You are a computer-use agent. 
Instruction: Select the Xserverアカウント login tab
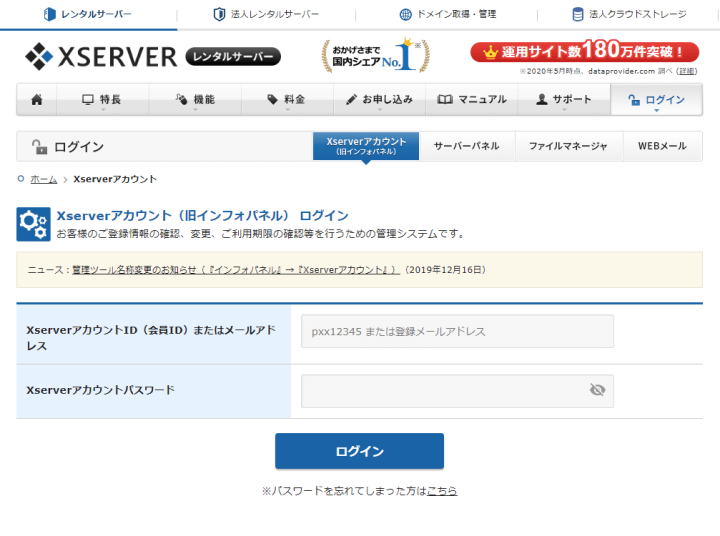366,146
